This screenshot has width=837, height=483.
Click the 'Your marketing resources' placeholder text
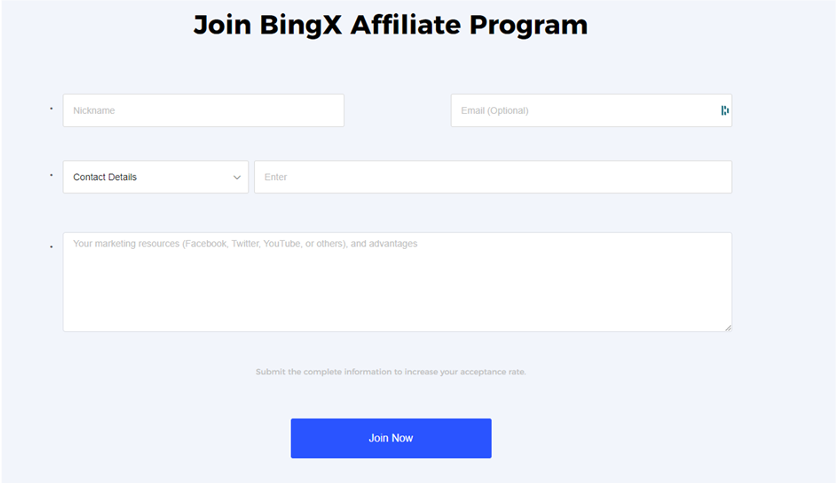245,243
